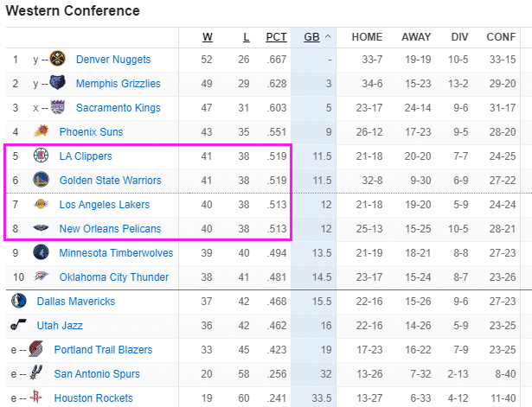The width and height of the screenshot is (532, 407).
Task: Sort by PCT column header
Action: click(x=276, y=37)
